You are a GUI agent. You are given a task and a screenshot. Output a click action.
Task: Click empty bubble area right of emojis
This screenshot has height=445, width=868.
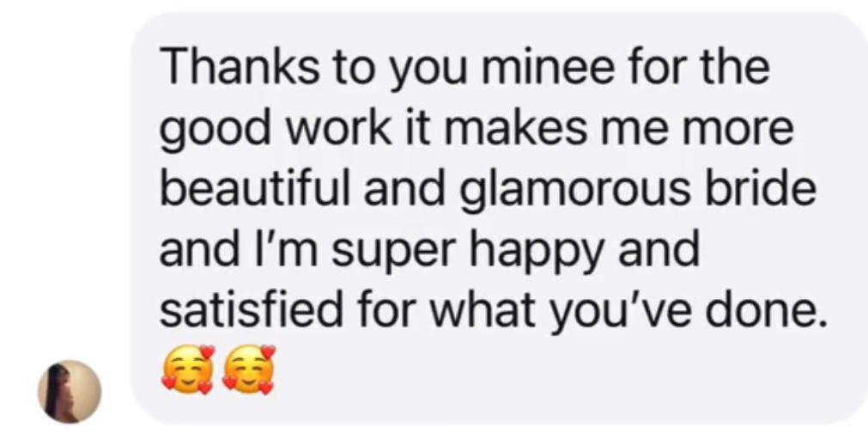pos(554,371)
